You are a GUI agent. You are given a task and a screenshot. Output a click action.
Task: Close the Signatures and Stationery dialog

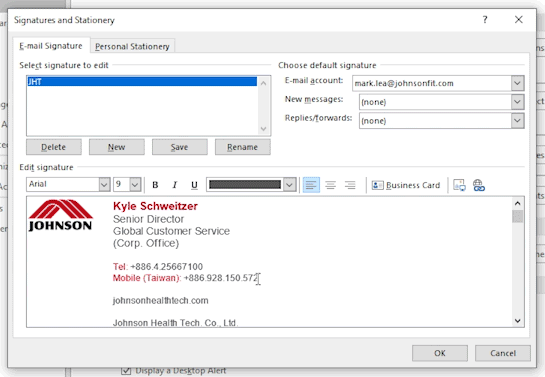tap(519, 20)
